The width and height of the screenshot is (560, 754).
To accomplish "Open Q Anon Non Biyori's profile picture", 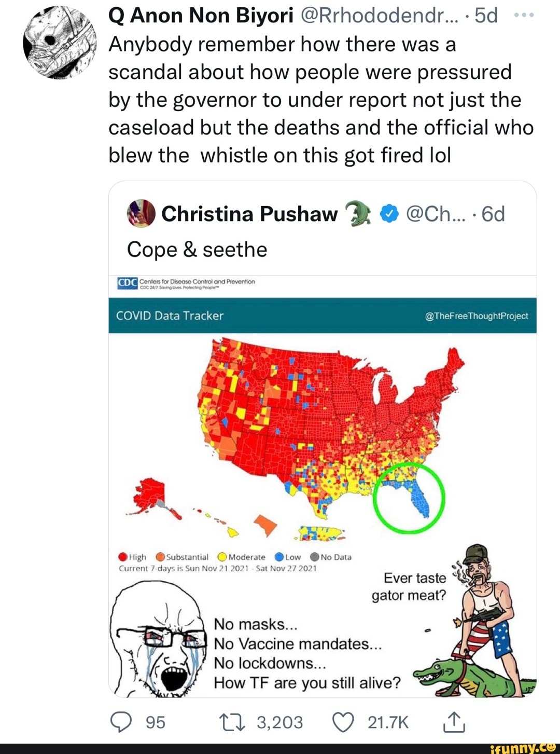I will point(60,43).
